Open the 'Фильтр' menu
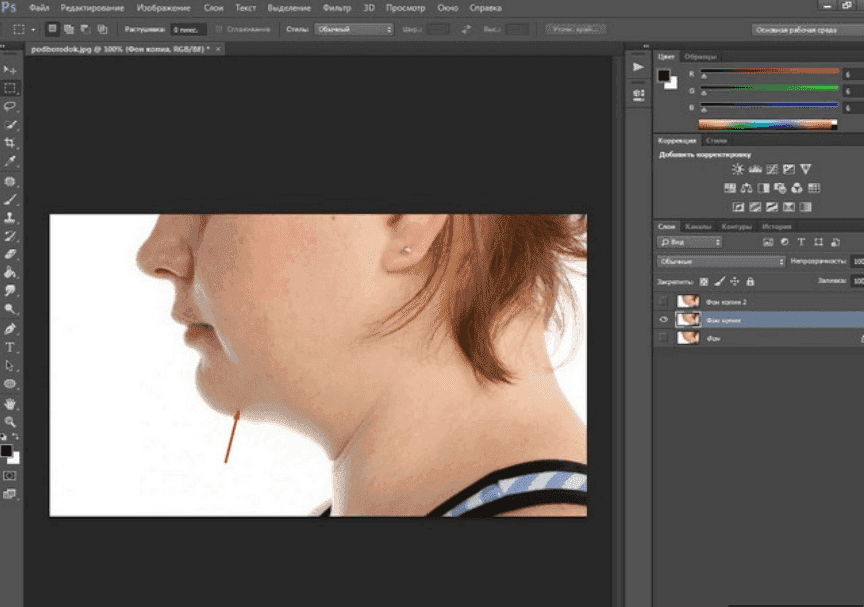This screenshot has width=864, height=607. [337, 8]
